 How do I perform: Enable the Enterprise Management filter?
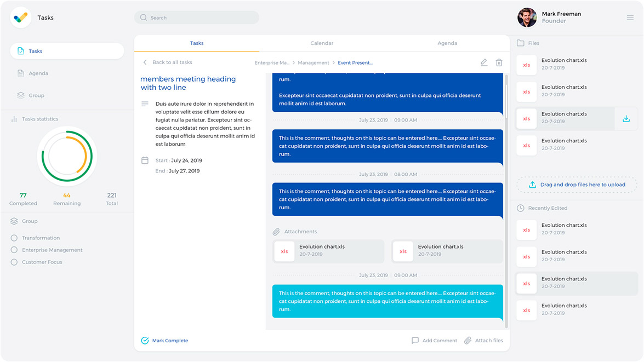[x=13, y=250]
